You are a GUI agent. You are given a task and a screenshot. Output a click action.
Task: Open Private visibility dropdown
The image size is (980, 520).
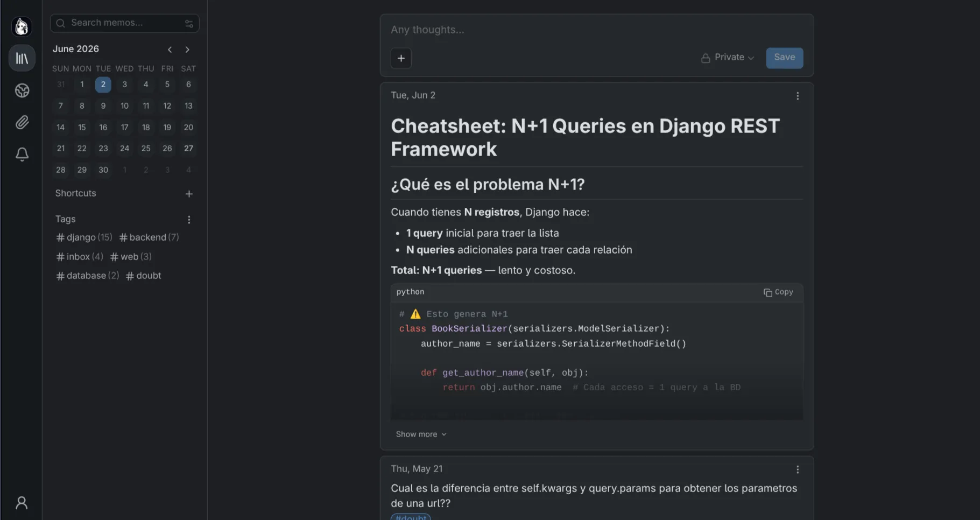point(728,58)
